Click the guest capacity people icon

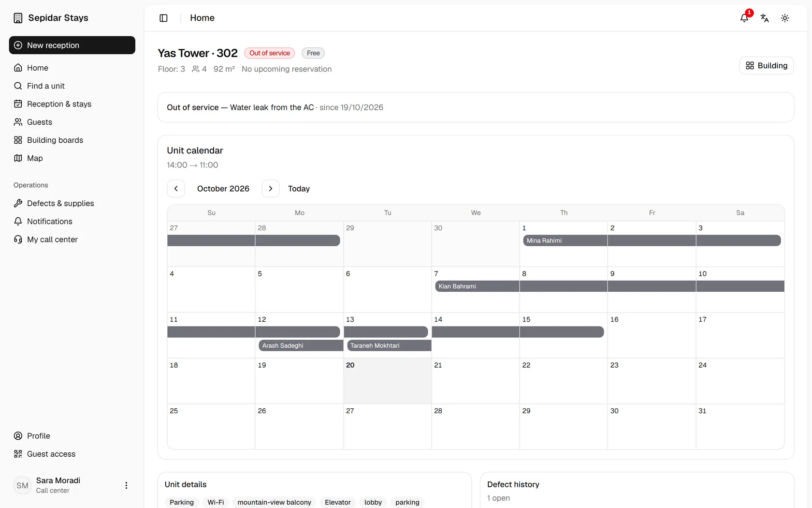pyautogui.click(x=196, y=69)
